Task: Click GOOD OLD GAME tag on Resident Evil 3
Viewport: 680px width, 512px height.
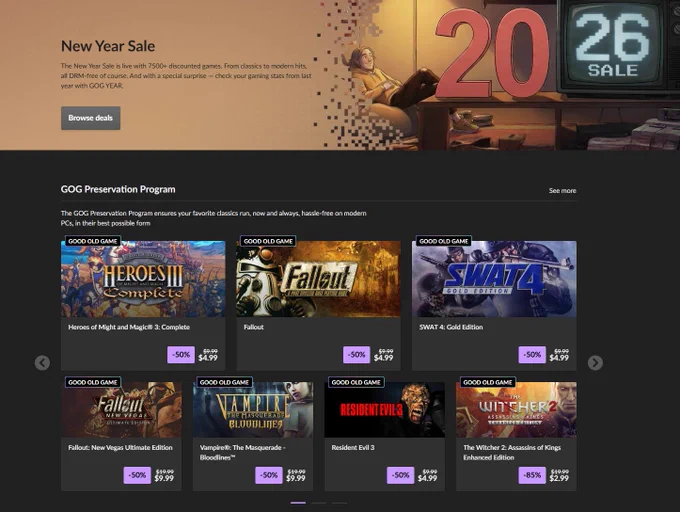Action: [356, 382]
